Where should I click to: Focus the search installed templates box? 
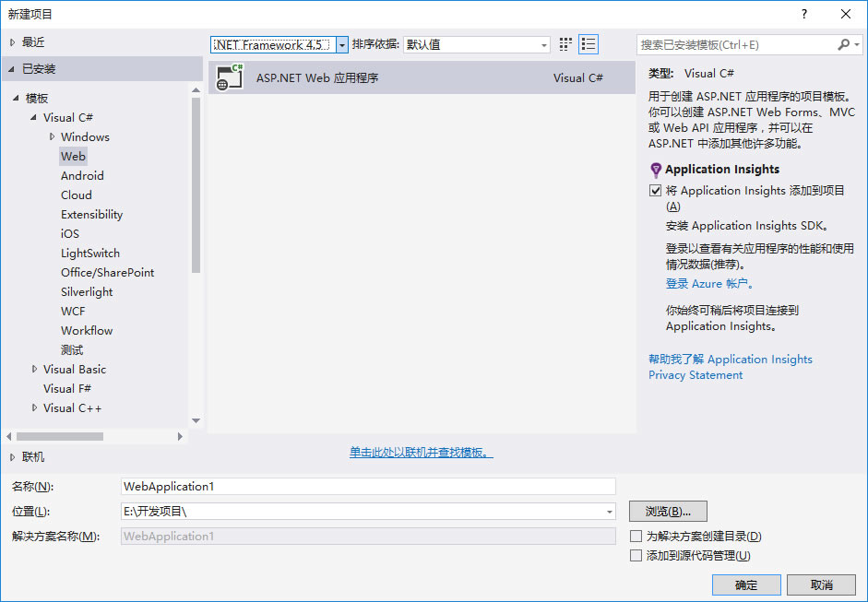click(x=736, y=45)
